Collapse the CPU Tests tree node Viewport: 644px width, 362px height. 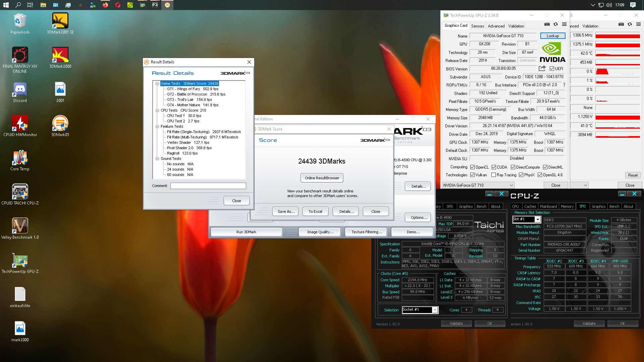[x=157, y=110]
